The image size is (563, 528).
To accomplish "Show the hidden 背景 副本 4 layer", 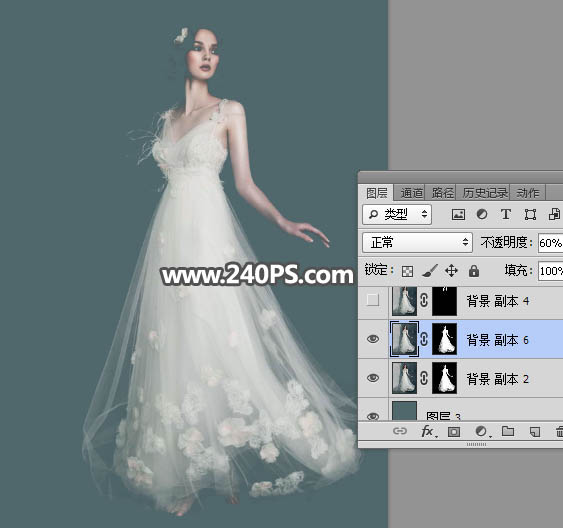I will (373, 300).
